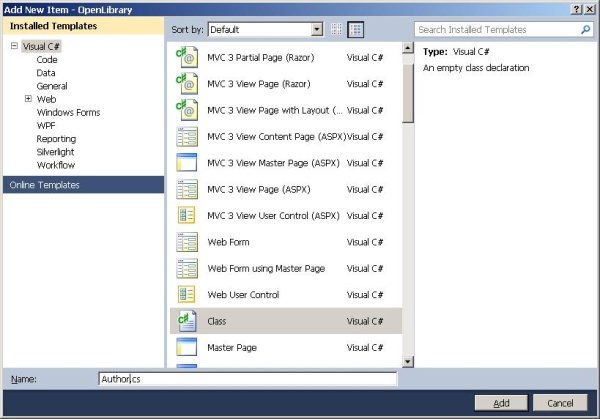Click the Add button
600x419 pixels.
coord(501,403)
